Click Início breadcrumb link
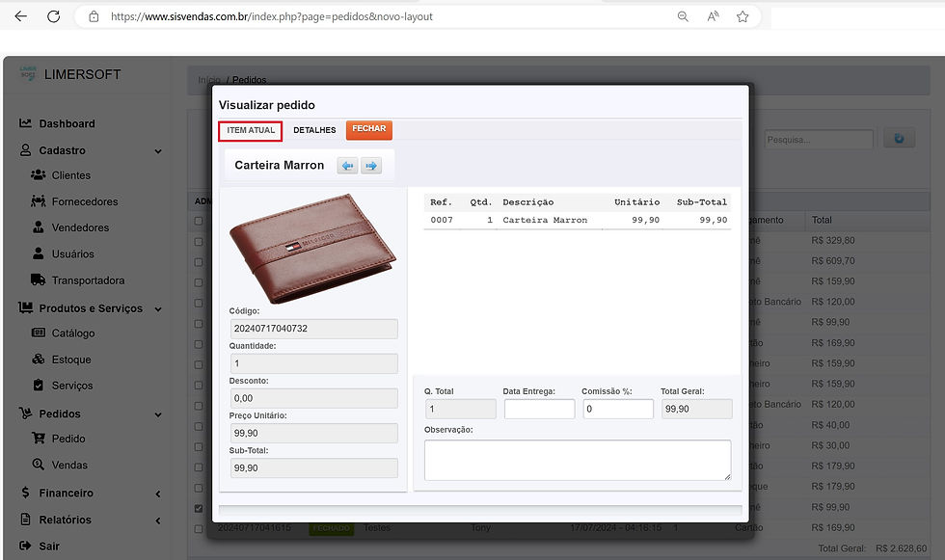This screenshot has width=945, height=560. (x=209, y=79)
